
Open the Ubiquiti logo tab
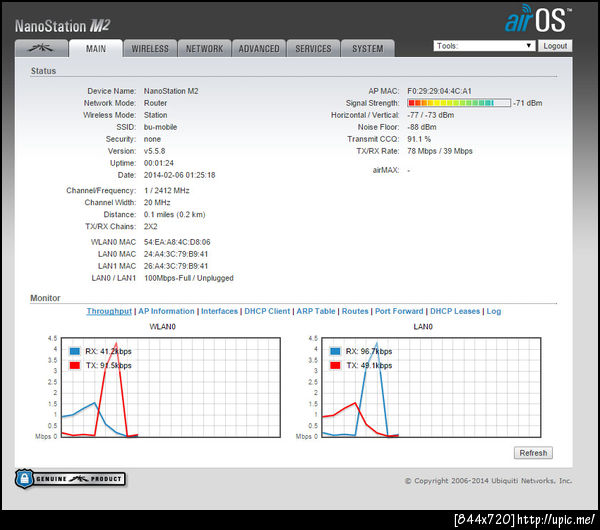point(41,48)
